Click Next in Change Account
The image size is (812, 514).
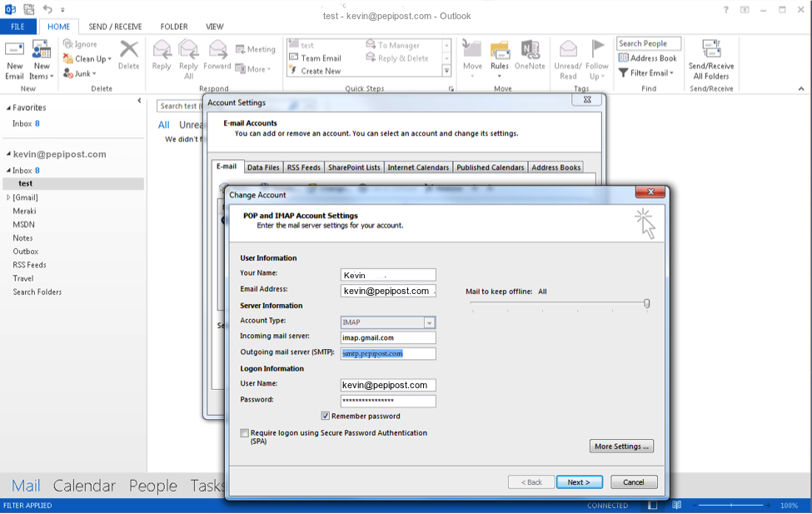(x=579, y=482)
